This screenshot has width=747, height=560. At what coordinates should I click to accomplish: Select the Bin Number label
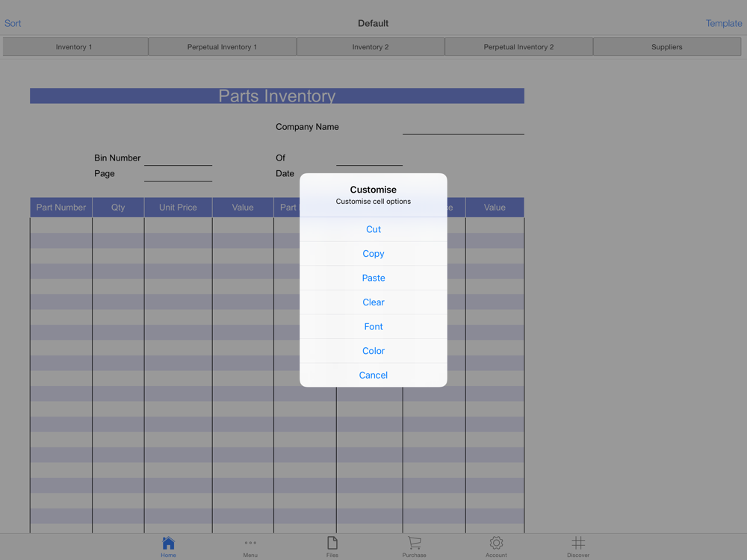(x=117, y=158)
